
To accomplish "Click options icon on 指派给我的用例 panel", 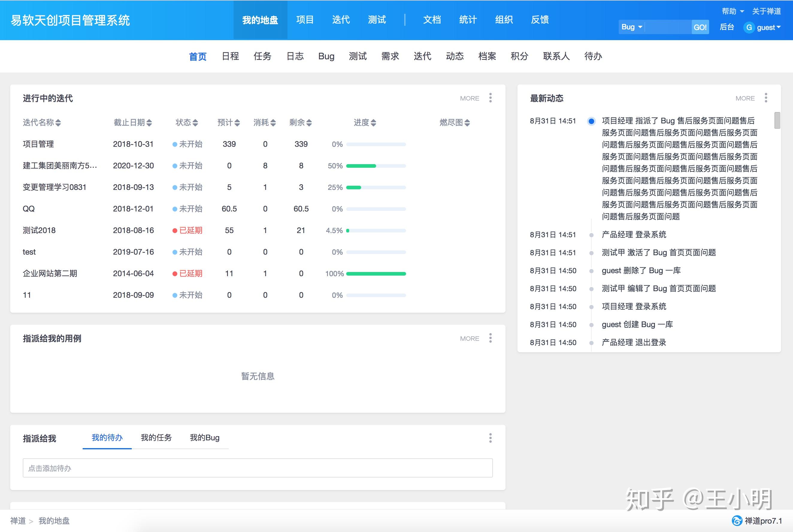I will click(x=491, y=338).
